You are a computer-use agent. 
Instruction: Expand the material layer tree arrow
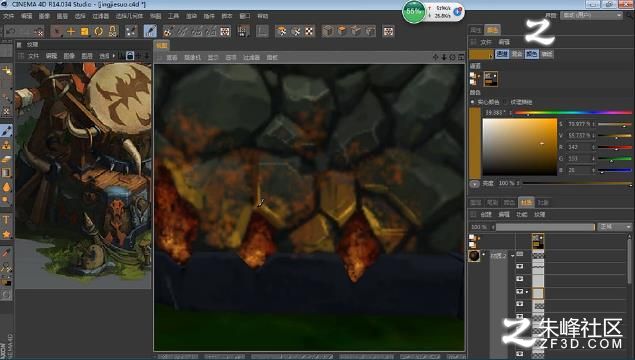pyautogui.click(x=513, y=256)
